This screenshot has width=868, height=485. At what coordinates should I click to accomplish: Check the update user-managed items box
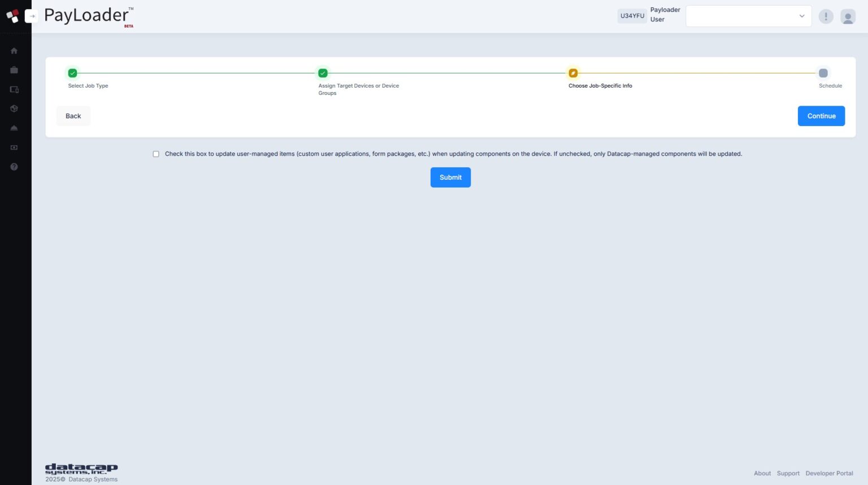[x=156, y=154]
